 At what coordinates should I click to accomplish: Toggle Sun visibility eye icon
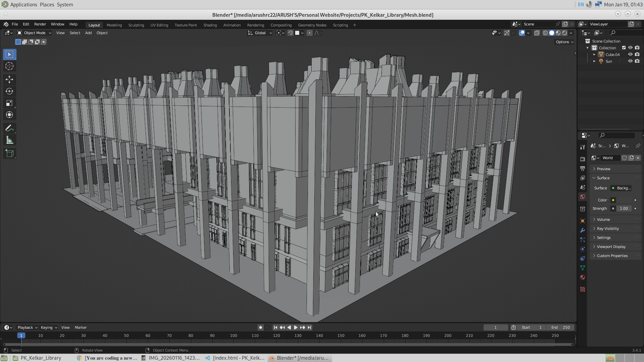[x=630, y=61]
